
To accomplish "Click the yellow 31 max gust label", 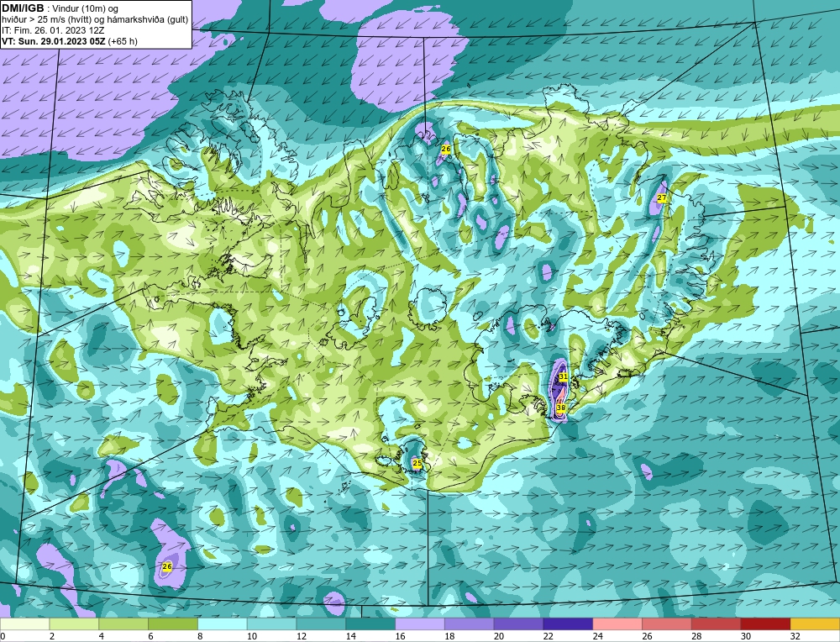I will tap(563, 376).
